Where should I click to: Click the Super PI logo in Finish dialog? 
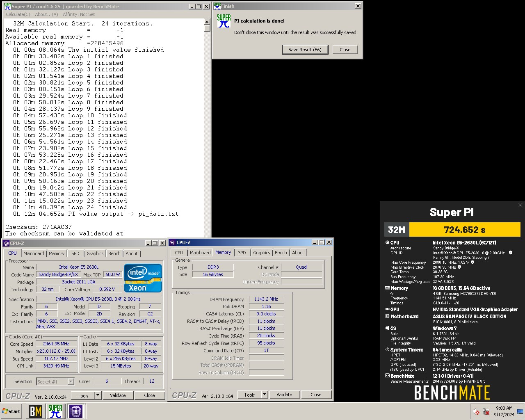[224, 21]
